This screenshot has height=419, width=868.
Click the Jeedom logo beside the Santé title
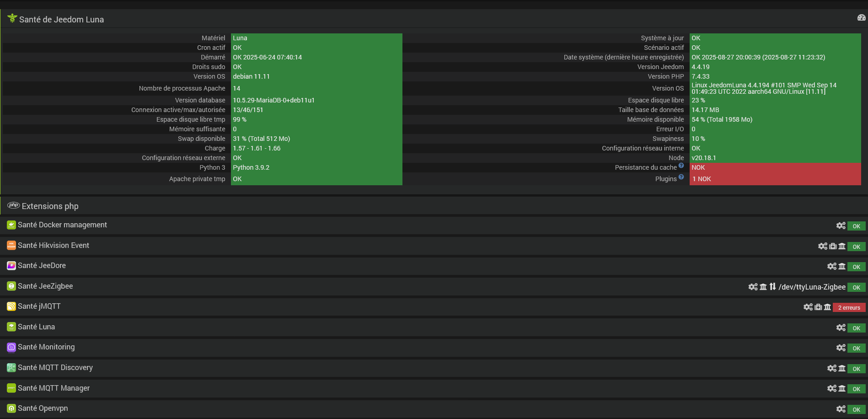pyautogui.click(x=12, y=19)
